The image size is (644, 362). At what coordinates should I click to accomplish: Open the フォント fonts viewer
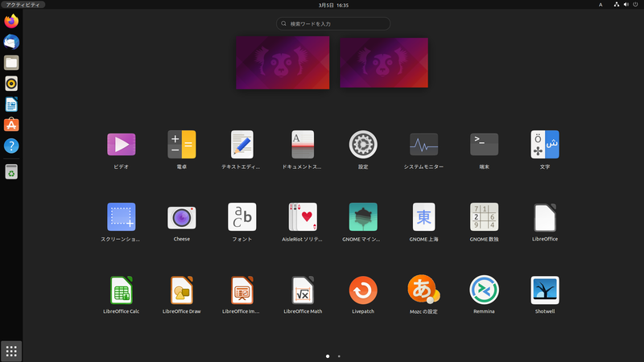click(x=242, y=216)
